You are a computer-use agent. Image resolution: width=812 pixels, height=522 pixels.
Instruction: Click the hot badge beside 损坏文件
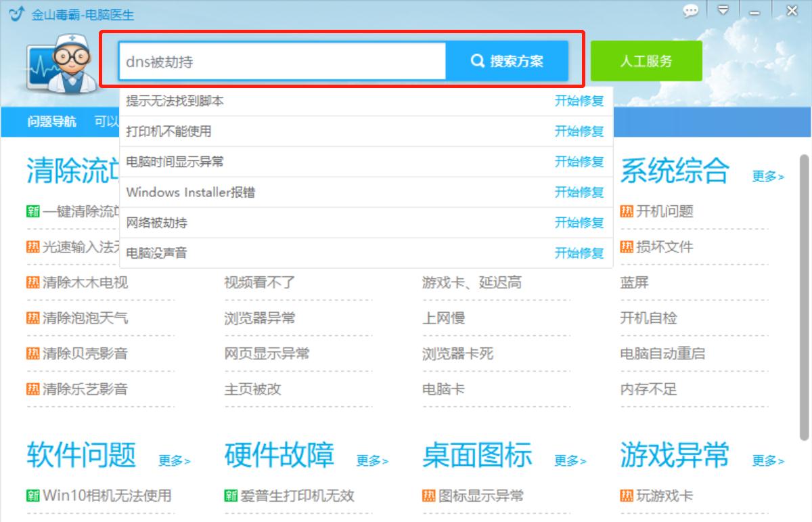pyautogui.click(x=627, y=247)
